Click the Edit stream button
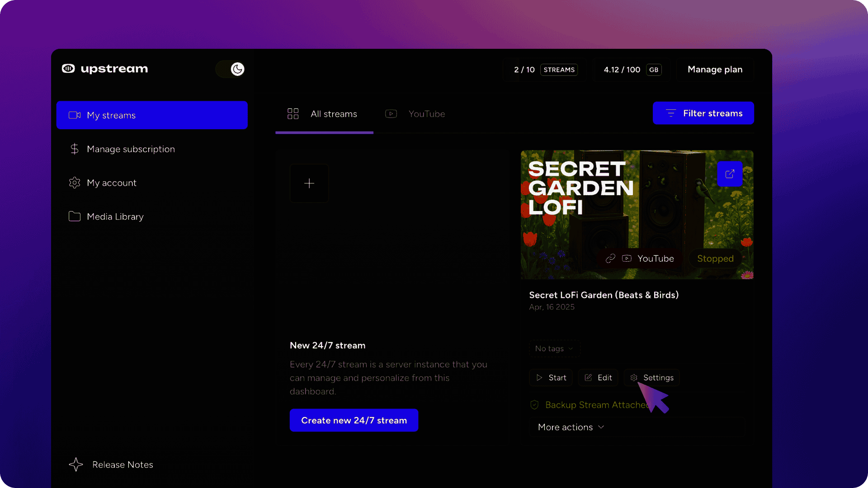868x488 pixels. [x=598, y=378]
